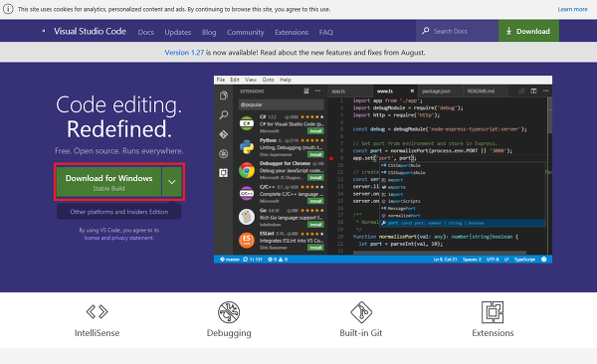The height and width of the screenshot is (364, 597).
Task: Open Docs in the site navigation
Action: pyautogui.click(x=146, y=33)
